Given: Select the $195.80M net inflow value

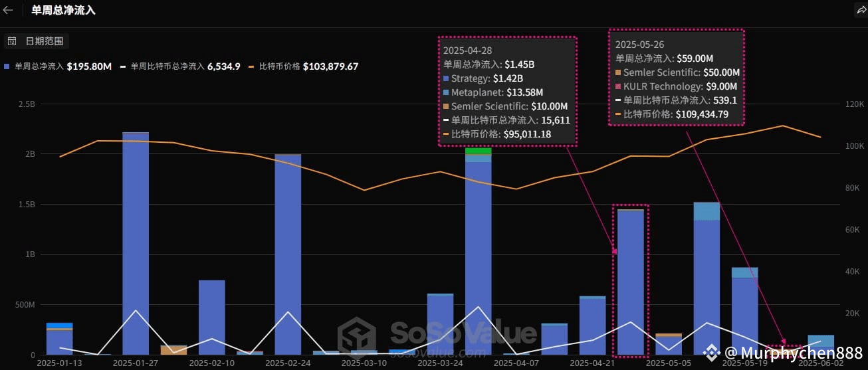Looking at the screenshot, I should point(89,66).
